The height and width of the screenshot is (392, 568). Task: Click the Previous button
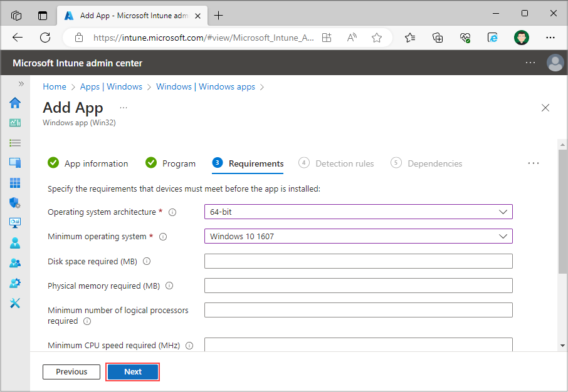coord(71,372)
